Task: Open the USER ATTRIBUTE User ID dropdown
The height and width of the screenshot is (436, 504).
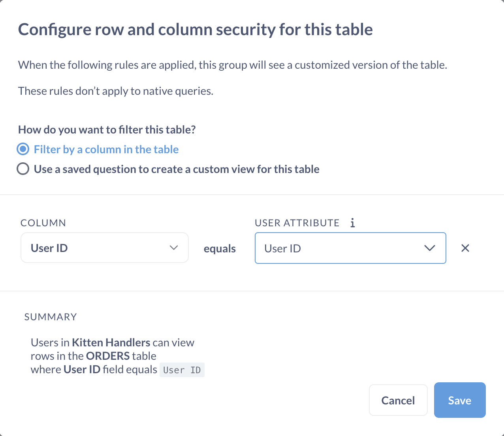Action: (x=350, y=248)
